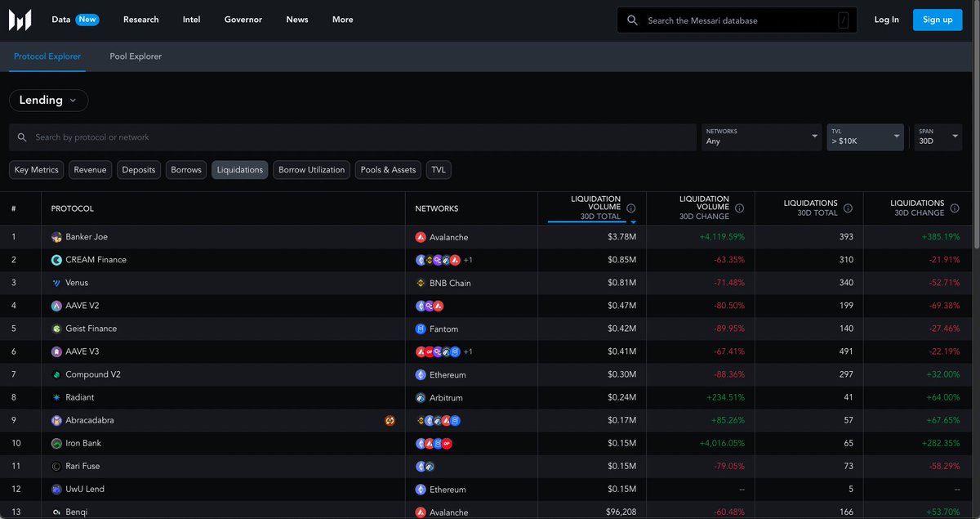This screenshot has width=980, height=519.
Task: Sort by the Networks column header
Action: 437,208
